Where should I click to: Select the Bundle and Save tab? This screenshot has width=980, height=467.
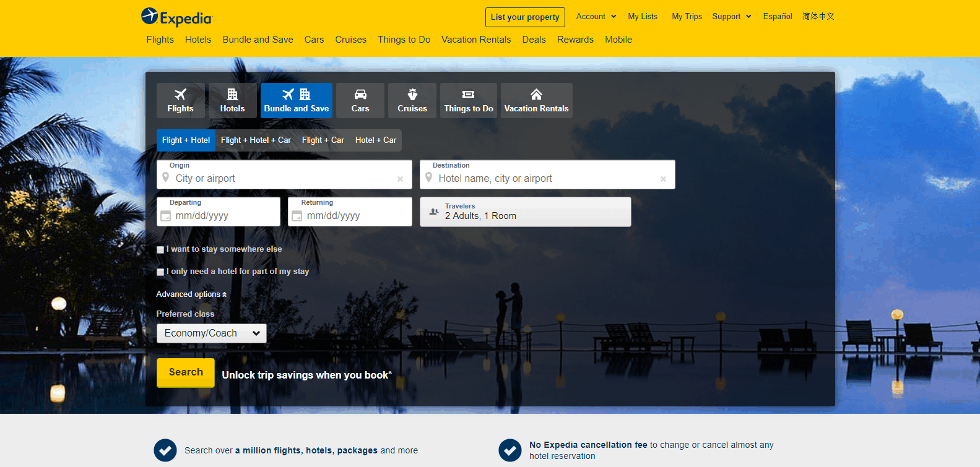(297, 100)
